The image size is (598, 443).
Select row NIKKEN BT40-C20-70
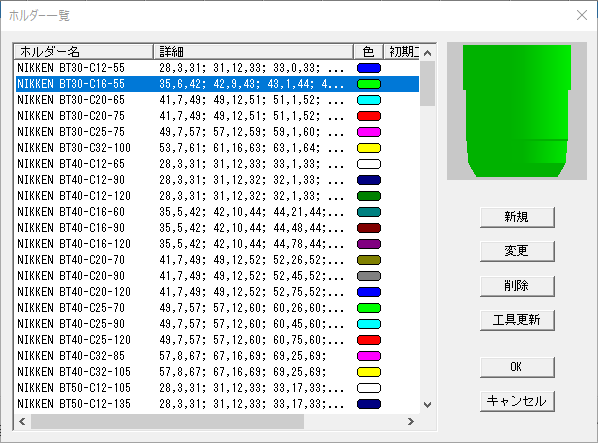[217, 260]
